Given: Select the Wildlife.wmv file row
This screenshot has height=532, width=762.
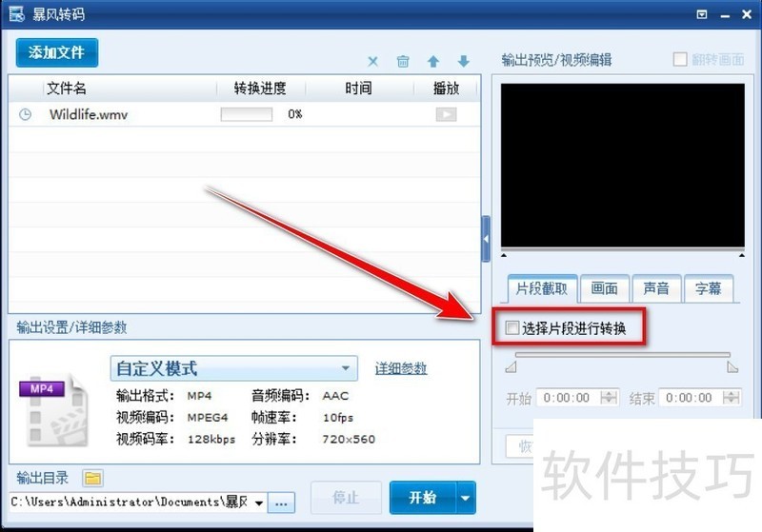Looking at the screenshot, I should [x=245, y=114].
